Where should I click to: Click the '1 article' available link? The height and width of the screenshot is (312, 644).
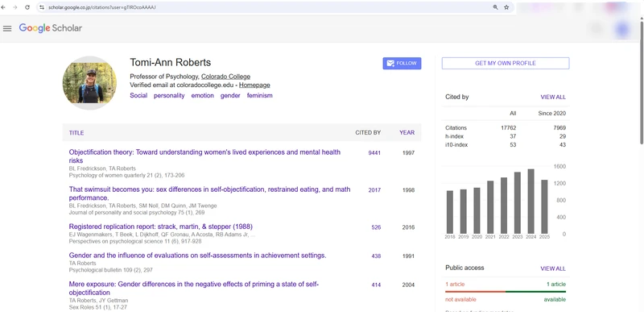556,285
